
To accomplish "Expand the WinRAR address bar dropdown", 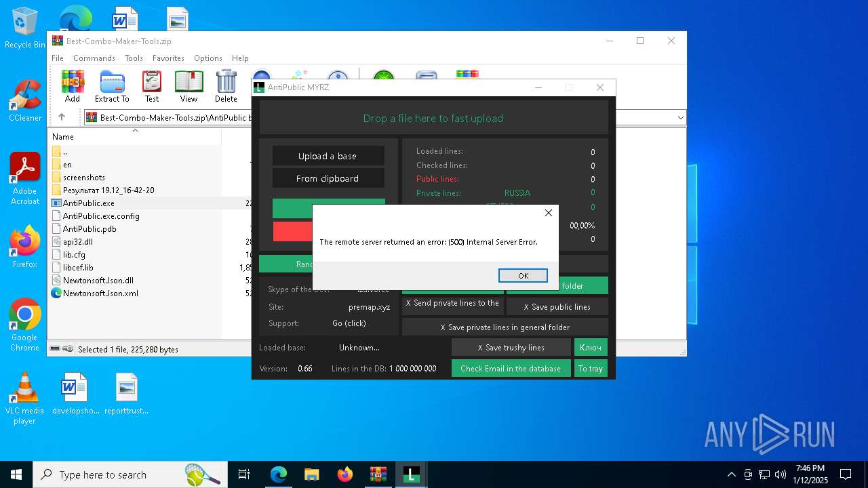I will pos(680,118).
